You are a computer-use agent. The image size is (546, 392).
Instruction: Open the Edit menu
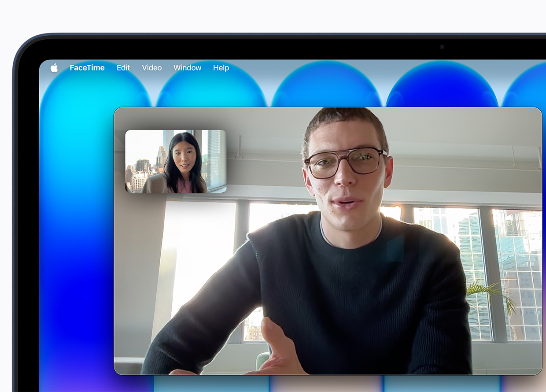click(x=123, y=68)
